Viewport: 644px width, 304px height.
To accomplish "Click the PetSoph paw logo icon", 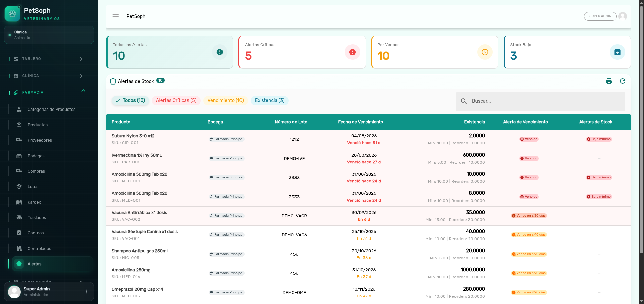I will tap(12, 14).
